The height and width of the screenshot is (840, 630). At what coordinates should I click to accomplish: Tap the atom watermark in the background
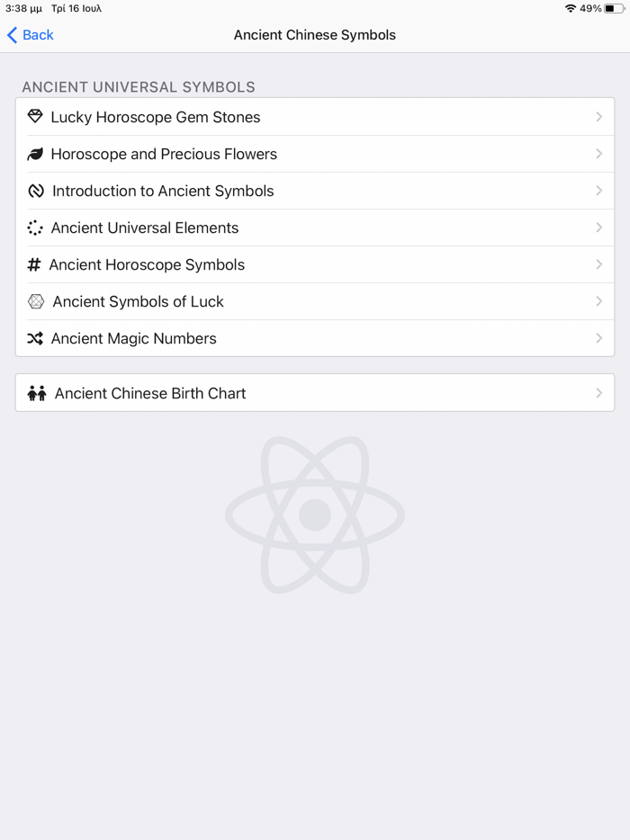(315, 514)
